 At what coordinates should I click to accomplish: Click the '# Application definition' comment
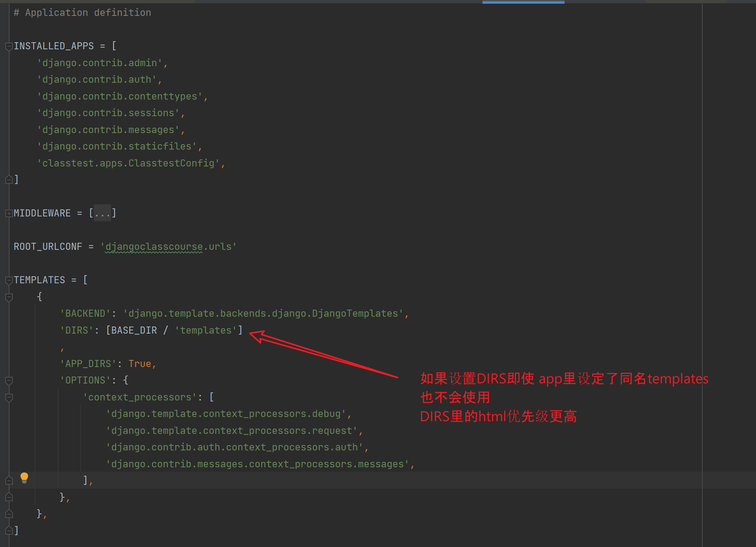(82, 13)
